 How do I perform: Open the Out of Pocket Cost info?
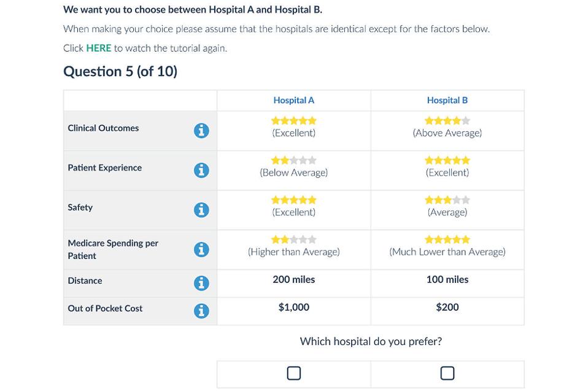pos(201,311)
